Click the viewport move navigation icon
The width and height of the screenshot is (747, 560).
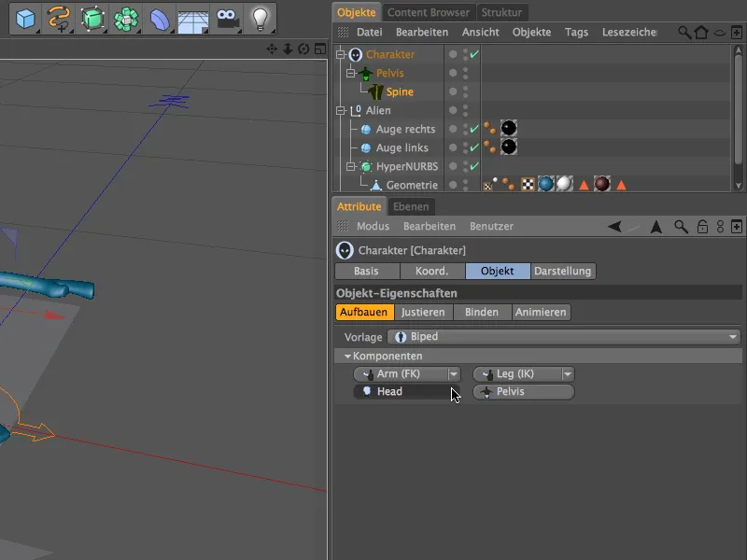[272, 49]
